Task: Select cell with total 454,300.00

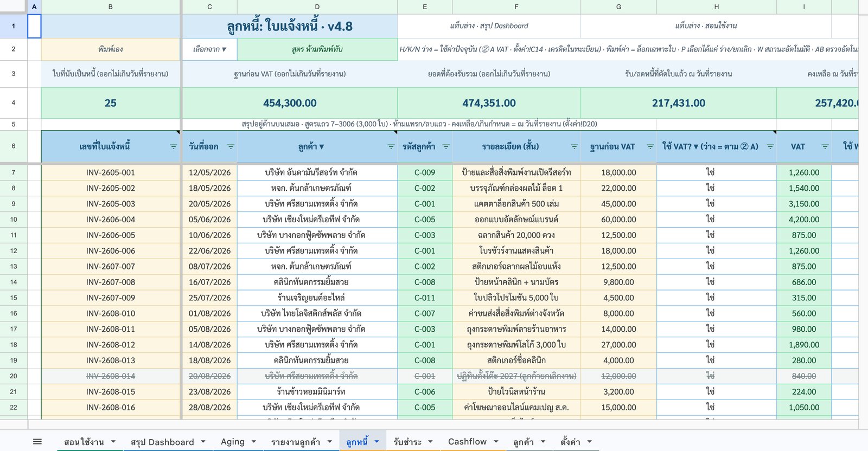Action: [x=290, y=103]
